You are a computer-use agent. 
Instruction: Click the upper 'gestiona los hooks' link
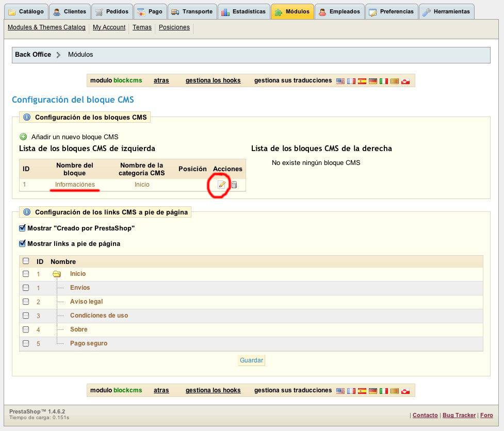point(213,80)
